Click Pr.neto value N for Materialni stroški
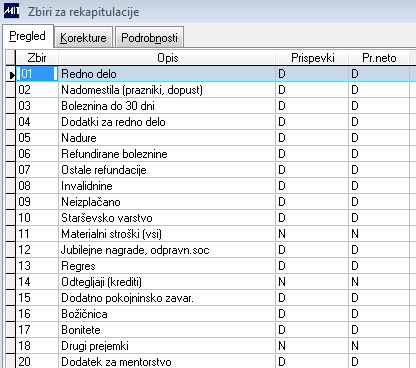The height and width of the screenshot is (368, 416). (x=379, y=234)
